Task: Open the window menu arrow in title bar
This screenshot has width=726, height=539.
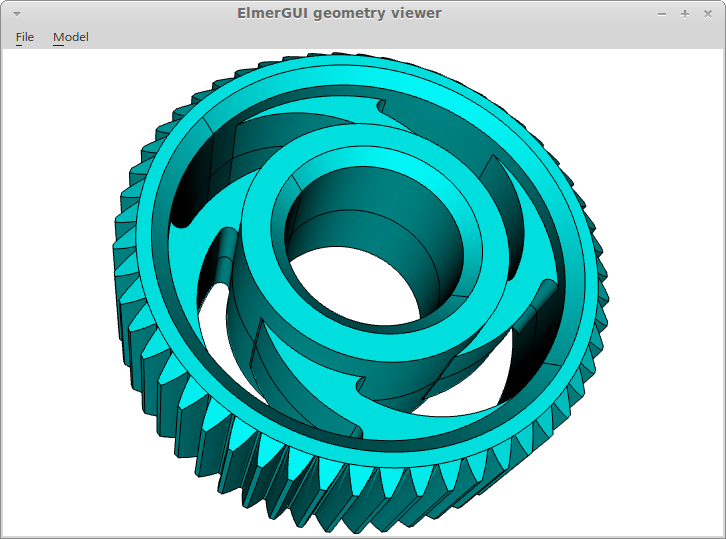Action: click(17, 14)
